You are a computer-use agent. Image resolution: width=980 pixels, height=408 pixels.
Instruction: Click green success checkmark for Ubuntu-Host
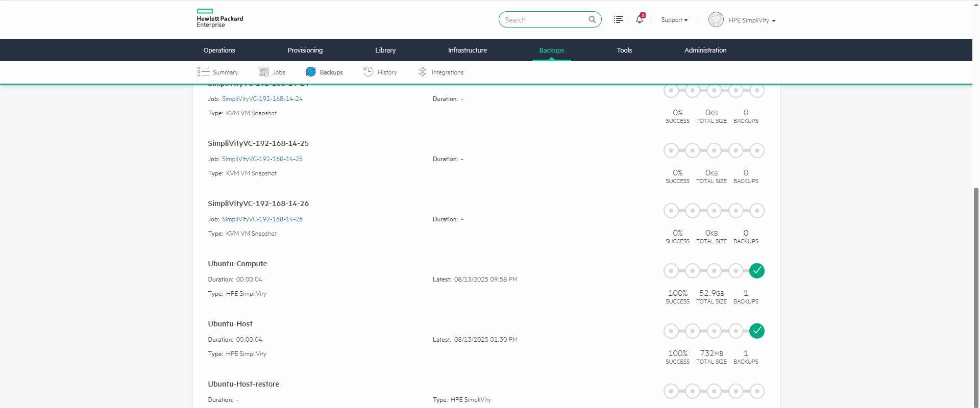pos(756,331)
